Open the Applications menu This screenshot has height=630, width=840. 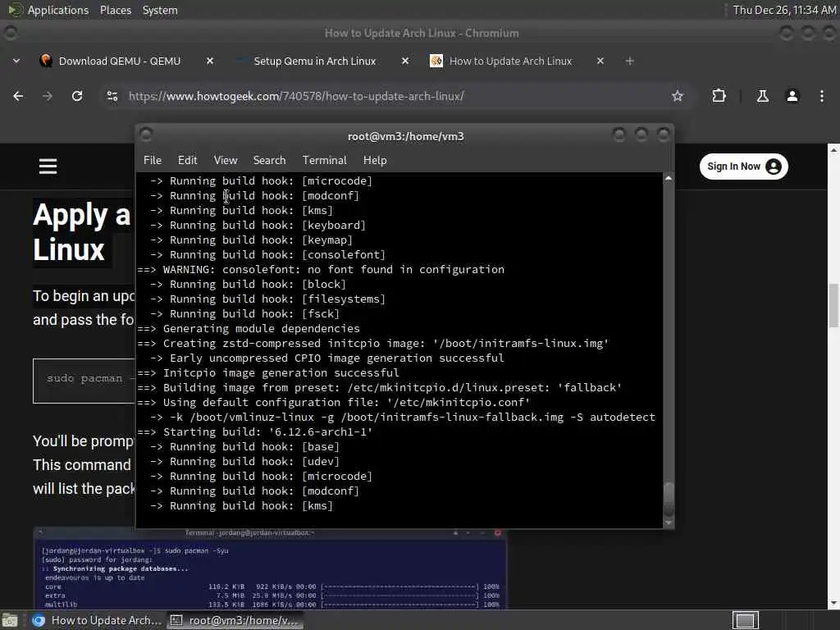pos(48,10)
